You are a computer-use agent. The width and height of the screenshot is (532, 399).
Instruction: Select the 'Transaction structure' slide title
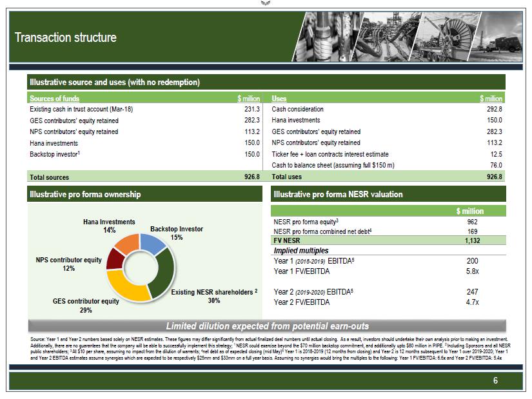coord(66,37)
